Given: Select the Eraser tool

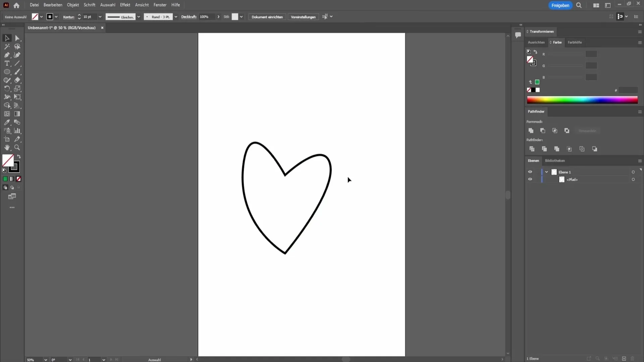Looking at the screenshot, I should tap(17, 80).
